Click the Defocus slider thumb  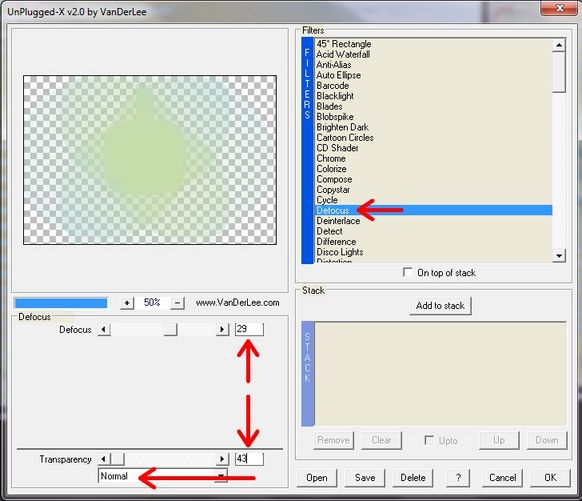(x=170, y=329)
